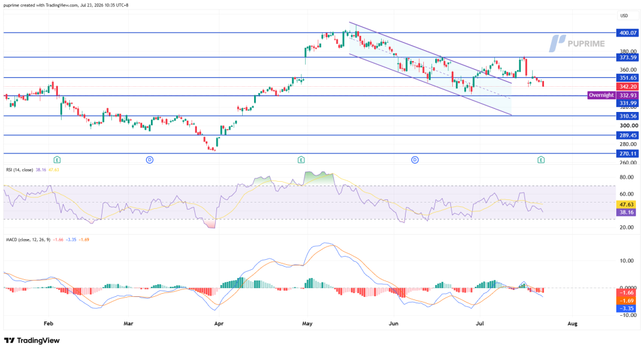Viewport: 644px width, 351px height.
Task: Select the 351.65 price level label
Action: point(628,77)
